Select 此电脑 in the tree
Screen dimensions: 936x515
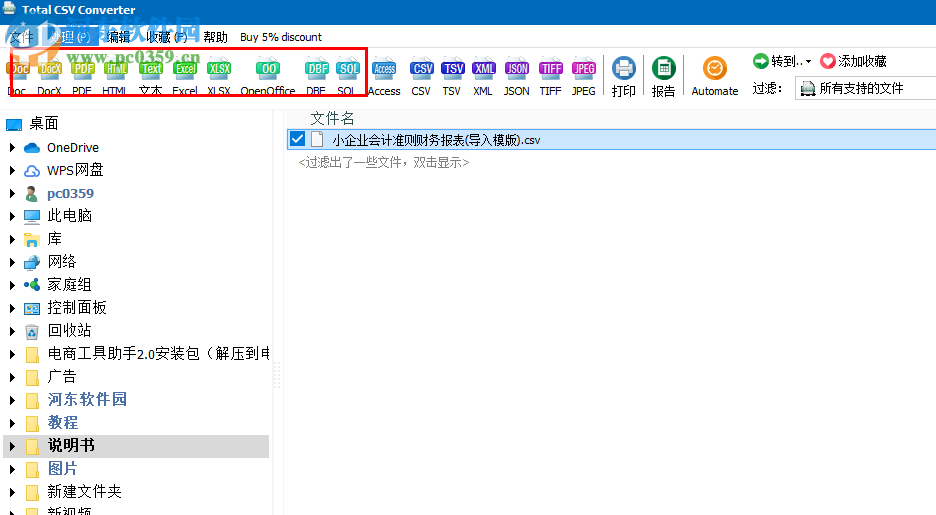tap(70, 215)
